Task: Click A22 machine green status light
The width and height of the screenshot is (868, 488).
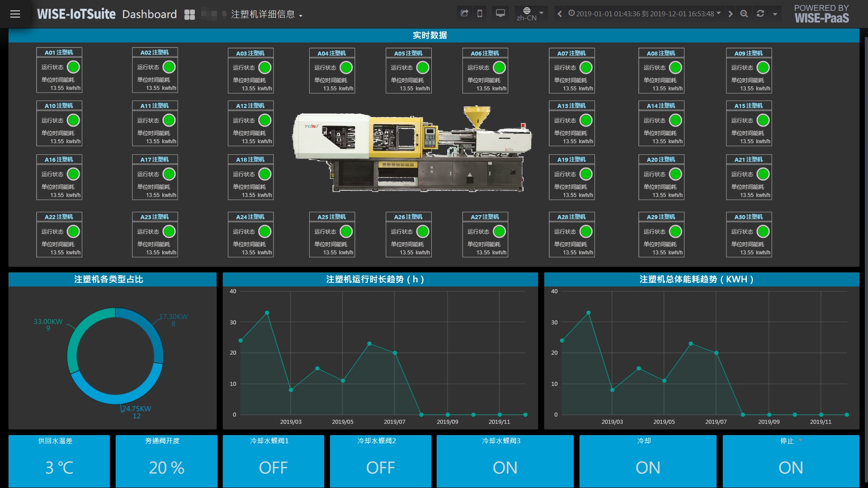Action: 73,231
